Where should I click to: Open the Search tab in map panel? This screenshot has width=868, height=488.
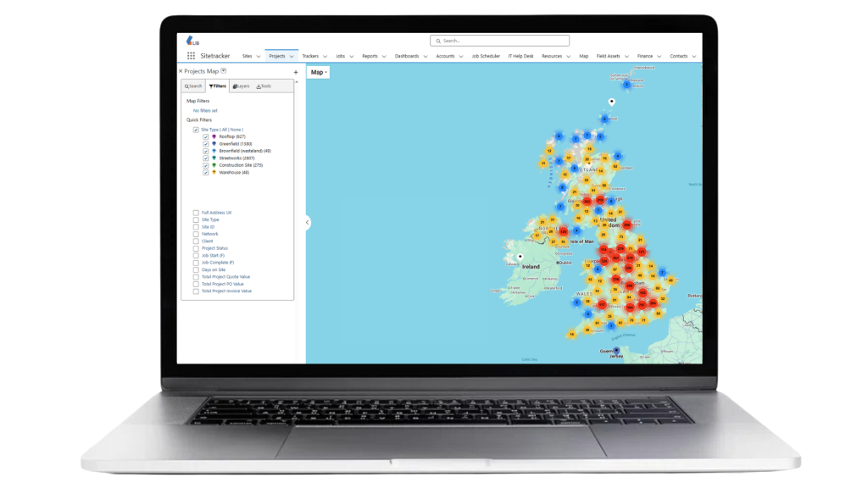[x=194, y=86]
